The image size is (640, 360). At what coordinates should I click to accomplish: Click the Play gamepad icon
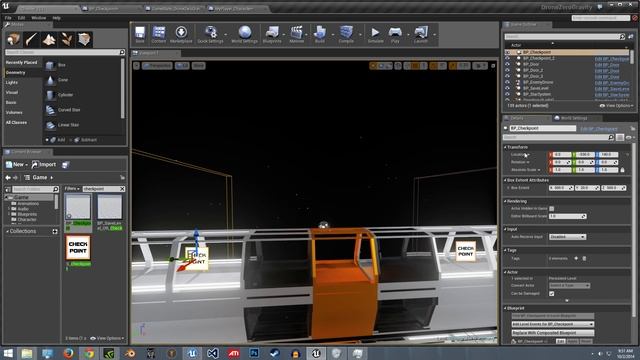click(x=395, y=34)
